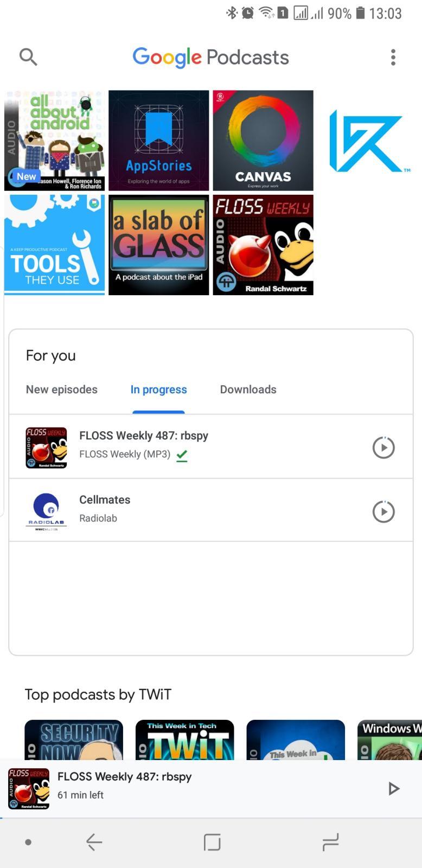This screenshot has width=422, height=868.
Task: Open the Cellmates episode title
Action: click(x=105, y=500)
